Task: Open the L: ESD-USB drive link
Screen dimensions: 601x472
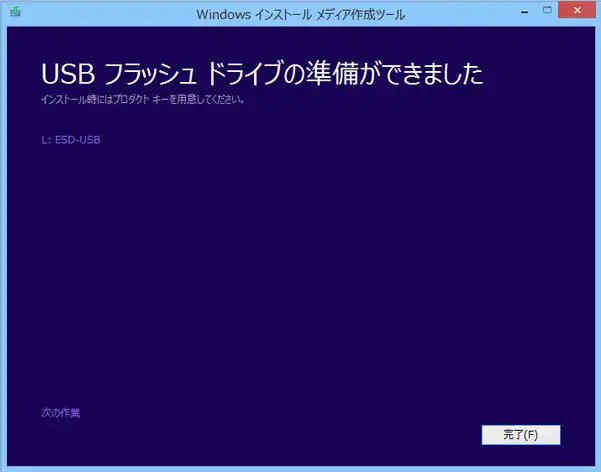Action: 71,140
